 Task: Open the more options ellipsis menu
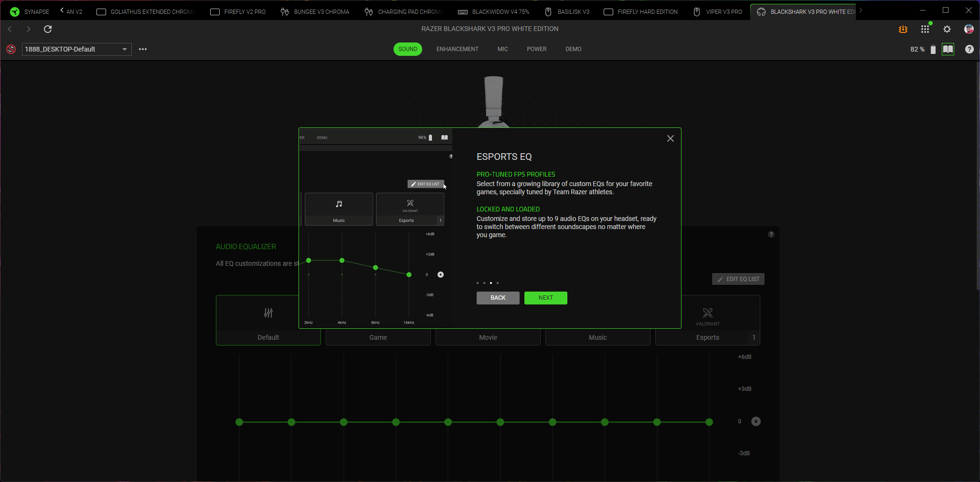[143, 49]
